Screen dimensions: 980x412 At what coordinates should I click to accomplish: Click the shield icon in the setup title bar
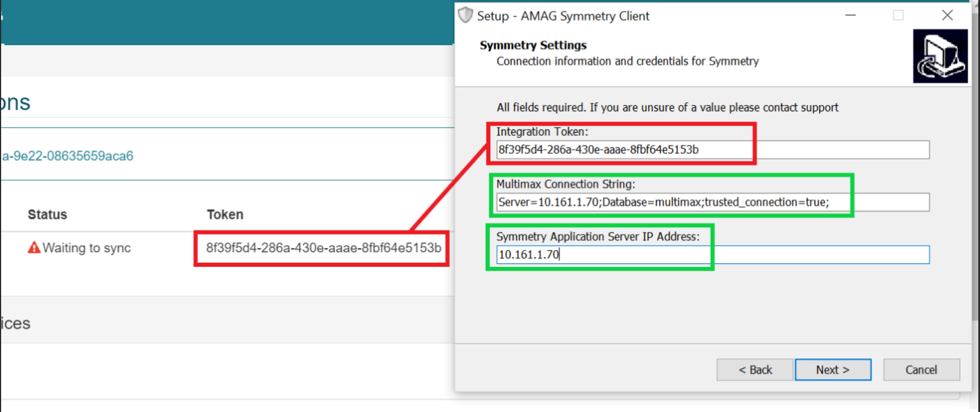coord(465,15)
